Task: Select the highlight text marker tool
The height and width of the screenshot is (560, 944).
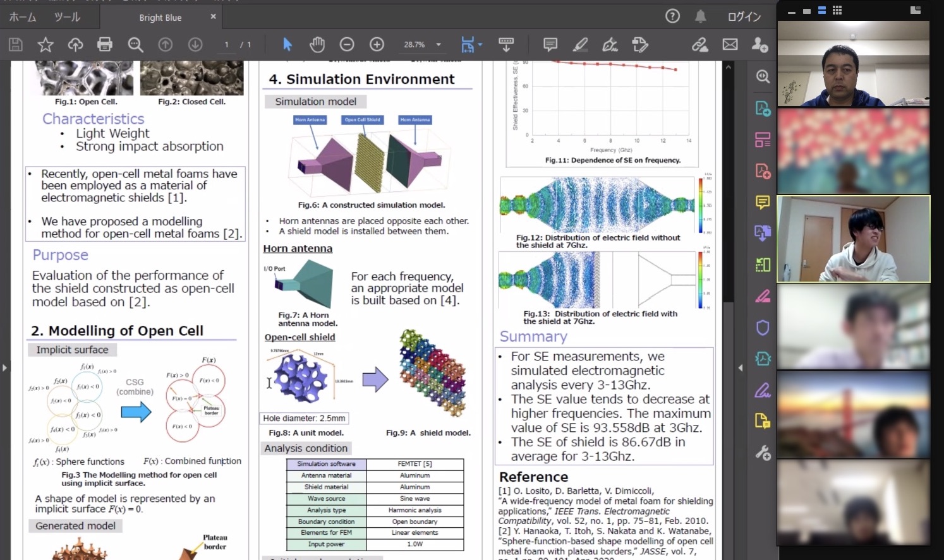Action: [x=580, y=44]
